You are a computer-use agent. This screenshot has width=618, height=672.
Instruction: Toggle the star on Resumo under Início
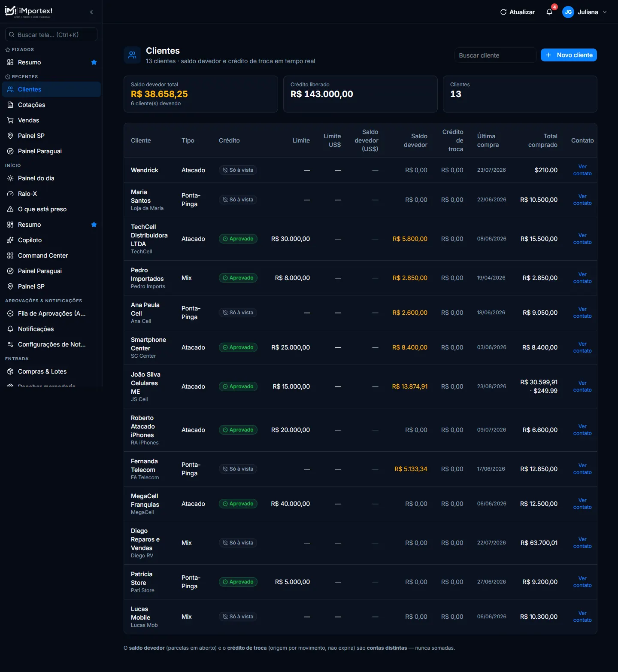(x=94, y=225)
